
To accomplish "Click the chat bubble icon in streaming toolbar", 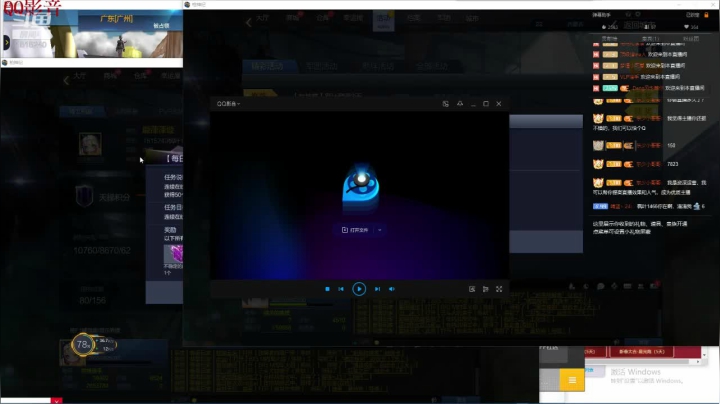I will click(x=600, y=286).
